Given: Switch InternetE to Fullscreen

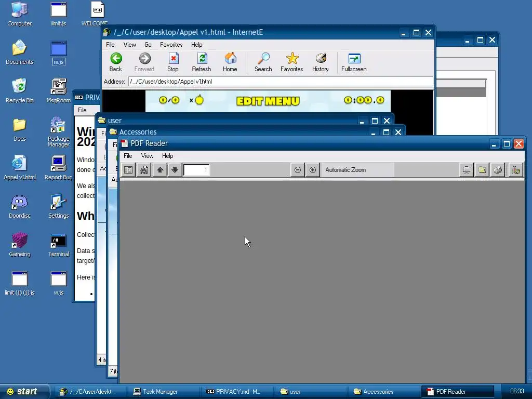Looking at the screenshot, I should (x=354, y=62).
